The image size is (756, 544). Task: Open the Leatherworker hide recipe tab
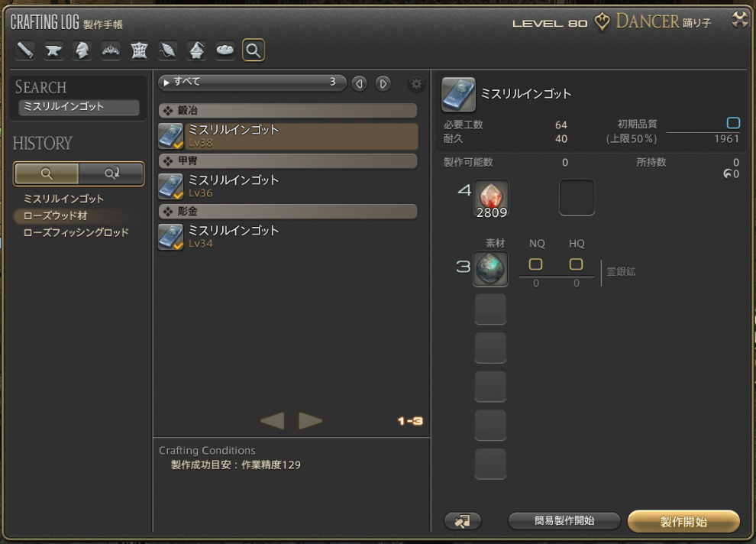139,50
